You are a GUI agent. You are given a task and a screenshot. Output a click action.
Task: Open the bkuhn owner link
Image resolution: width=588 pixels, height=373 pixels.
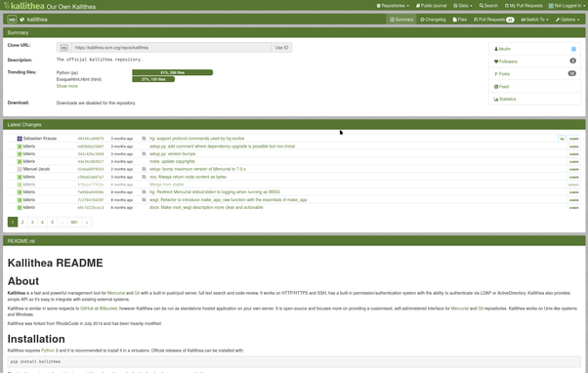coord(505,49)
